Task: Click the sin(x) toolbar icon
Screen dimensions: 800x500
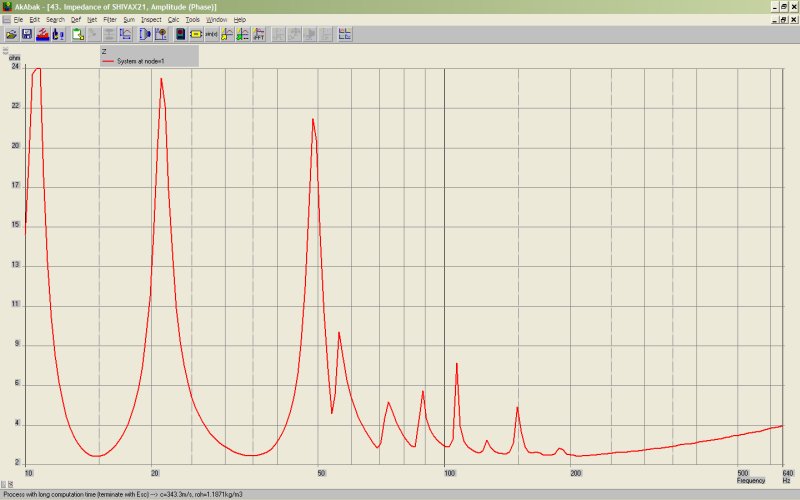Action: tap(211, 34)
